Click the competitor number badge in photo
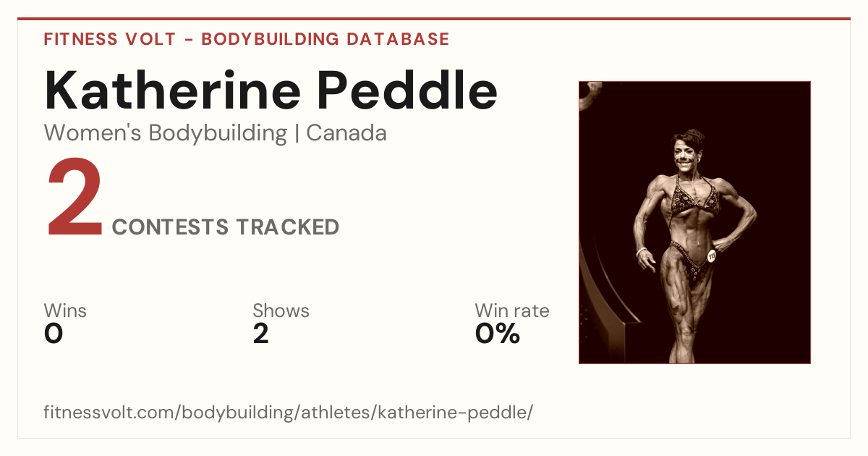Screen dimensions: 868x456 click(x=712, y=256)
